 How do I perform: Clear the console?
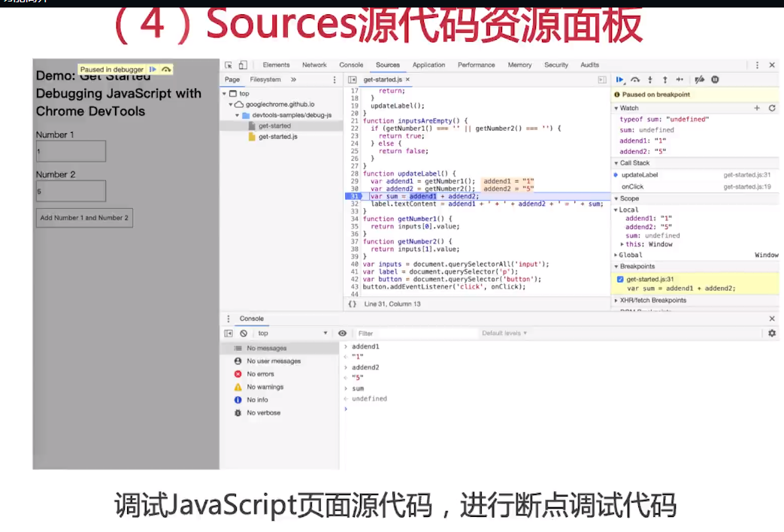(x=244, y=334)
